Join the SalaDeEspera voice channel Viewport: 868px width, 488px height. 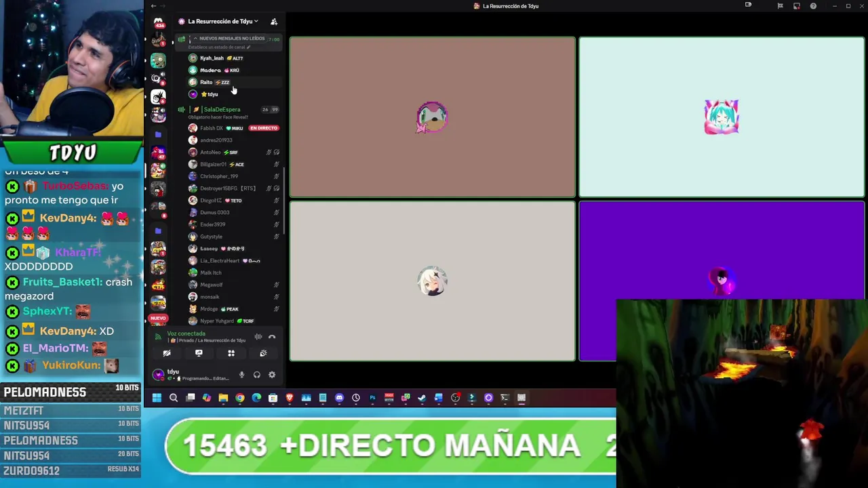(x=221, y=109)
